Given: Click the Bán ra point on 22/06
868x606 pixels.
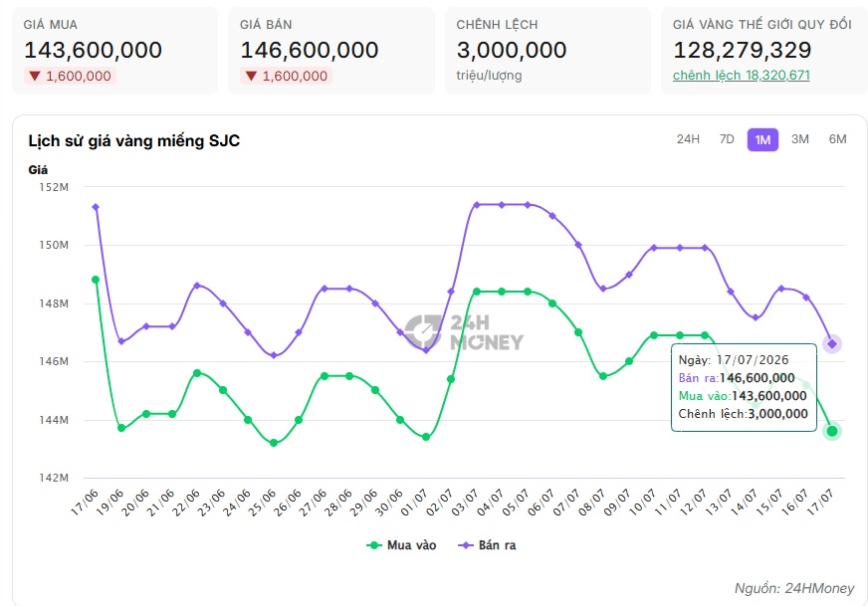Looking at the screenshot, I should click(x=197, y=285).
